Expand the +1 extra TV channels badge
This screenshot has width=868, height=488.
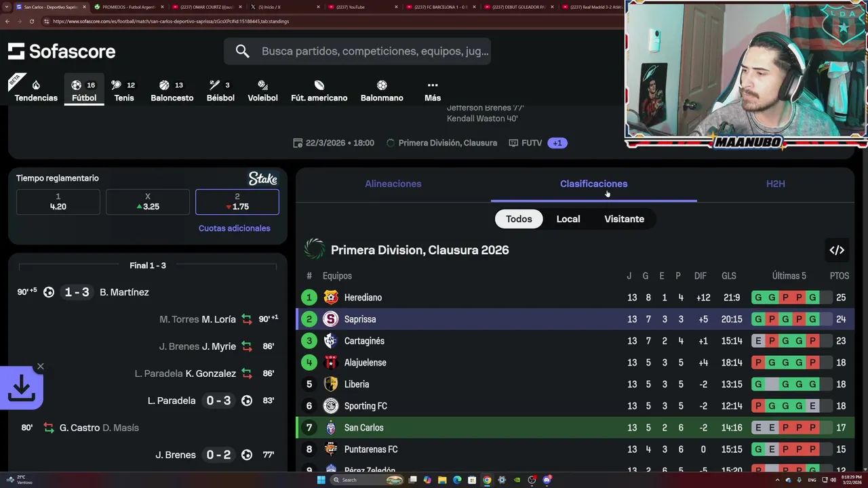557,143
